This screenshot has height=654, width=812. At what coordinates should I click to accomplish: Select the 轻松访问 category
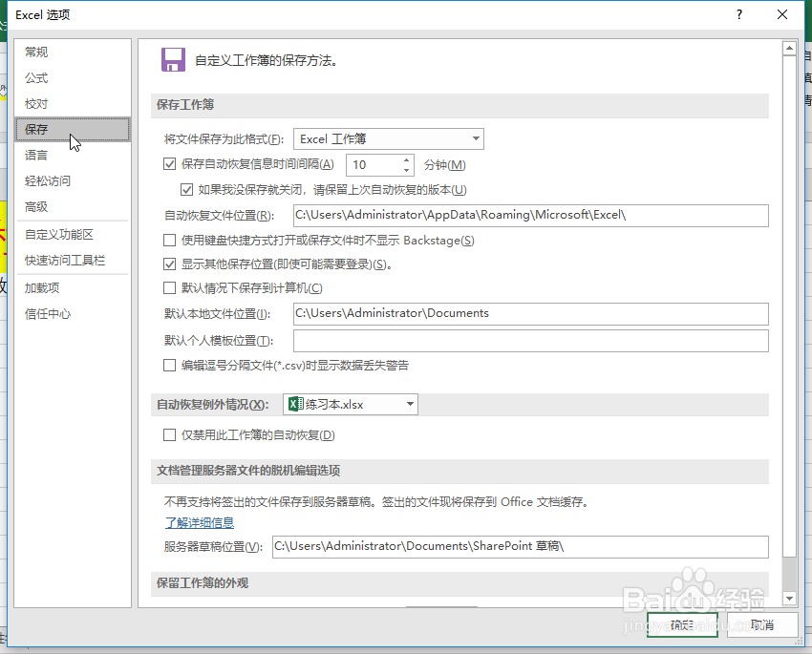[x=73, y=180]
